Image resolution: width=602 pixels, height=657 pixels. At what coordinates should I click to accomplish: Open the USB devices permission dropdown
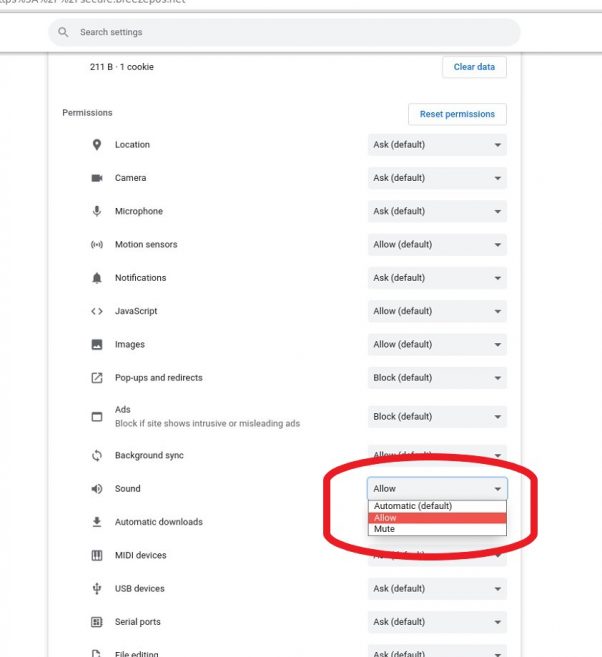[x=437, y=589]
